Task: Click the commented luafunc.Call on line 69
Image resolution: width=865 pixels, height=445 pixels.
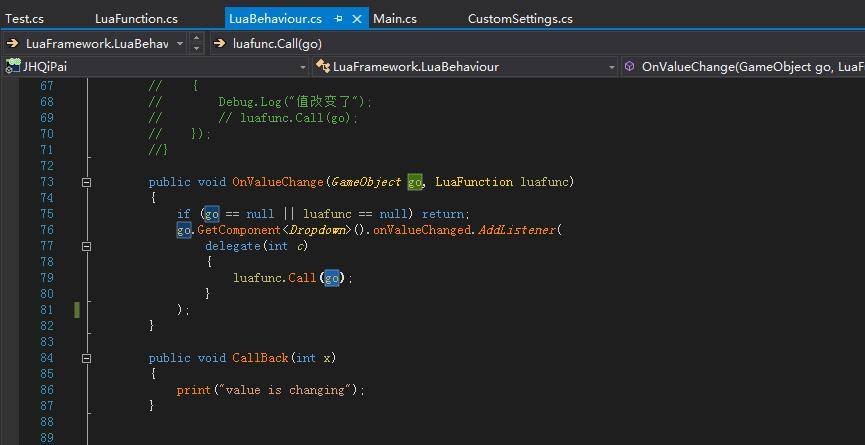Action: point(299,118)
